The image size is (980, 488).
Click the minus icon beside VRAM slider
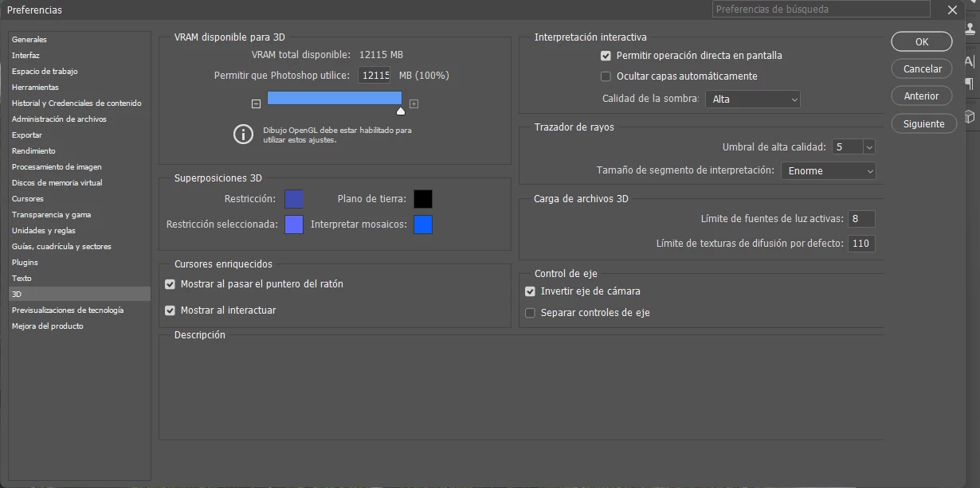(256, 103)
